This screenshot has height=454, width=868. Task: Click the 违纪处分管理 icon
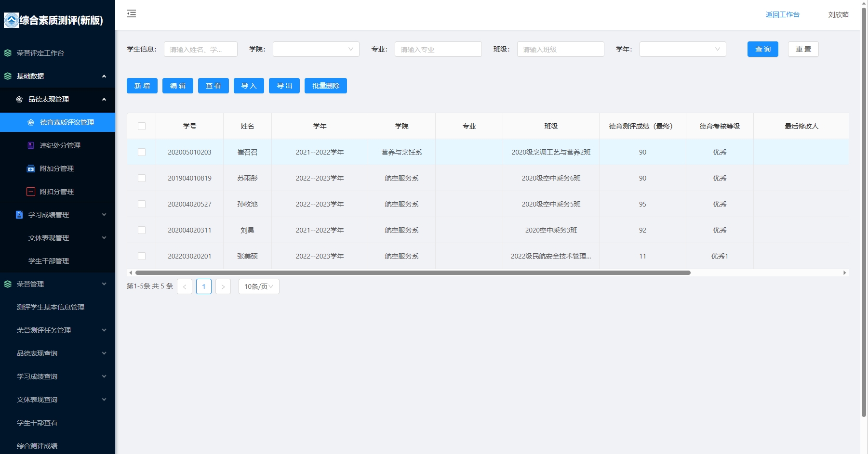31,145
